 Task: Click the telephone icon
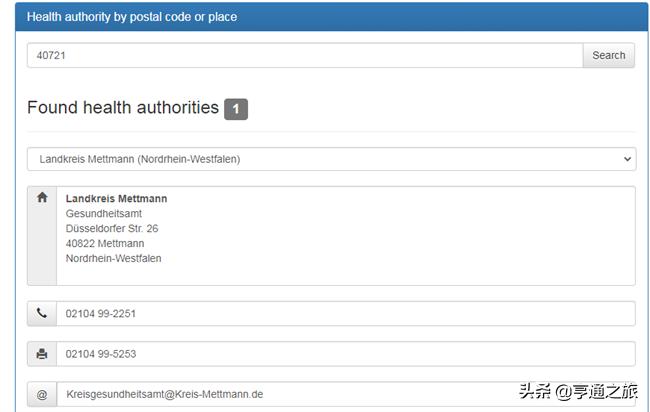(x=42, y=314)
